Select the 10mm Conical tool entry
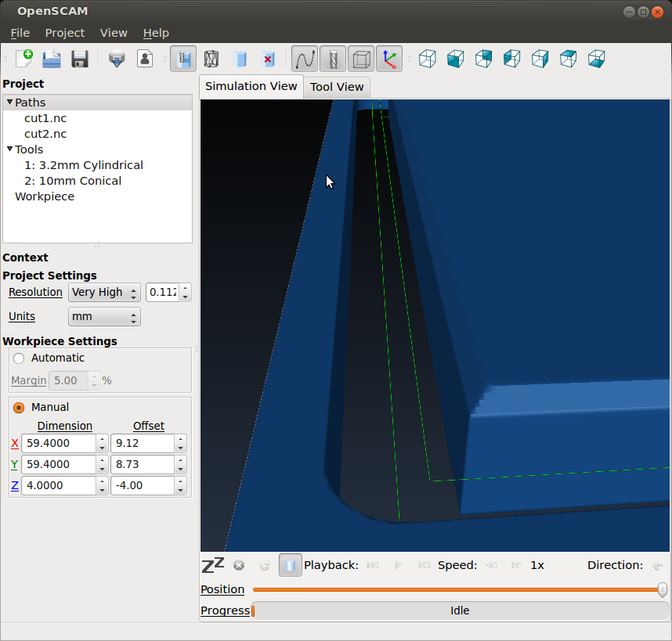The image size is (672, 641). pyautogui.click(x=73, y=181)
